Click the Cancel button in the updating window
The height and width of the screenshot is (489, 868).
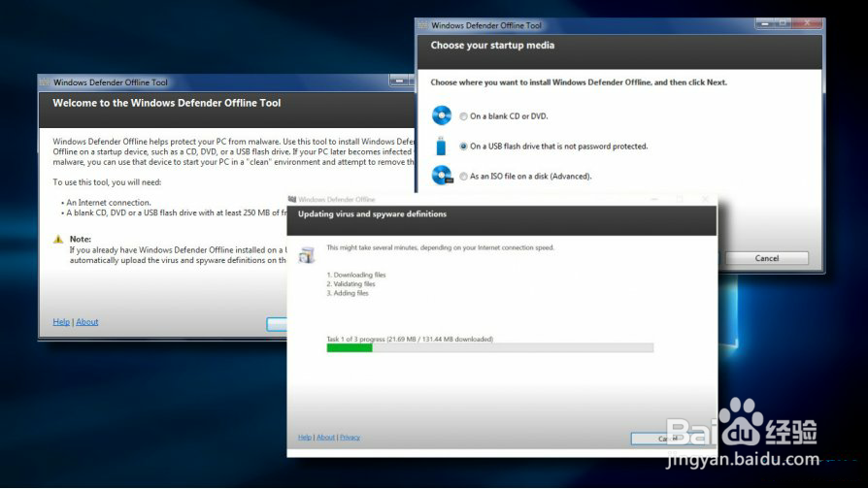668,439
